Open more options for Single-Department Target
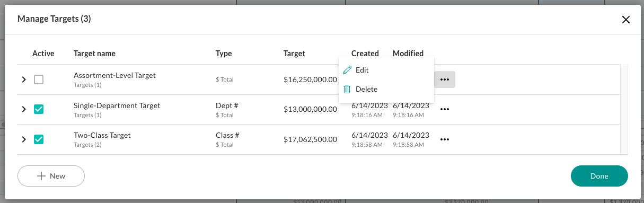The width and height of the screenshot is (644, 203). [x=445, y=109]
